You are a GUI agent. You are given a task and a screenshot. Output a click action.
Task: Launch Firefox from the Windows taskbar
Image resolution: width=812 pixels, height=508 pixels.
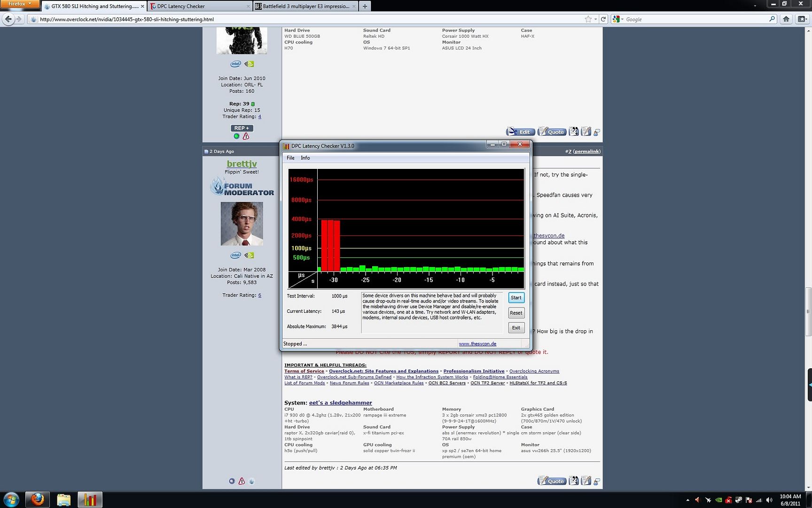[x=37, y=499]
